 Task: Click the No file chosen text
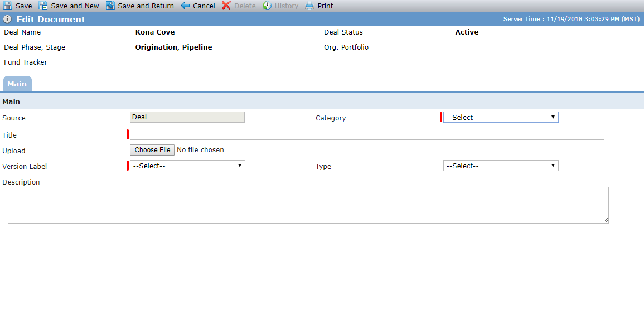[x=200, y=150]
